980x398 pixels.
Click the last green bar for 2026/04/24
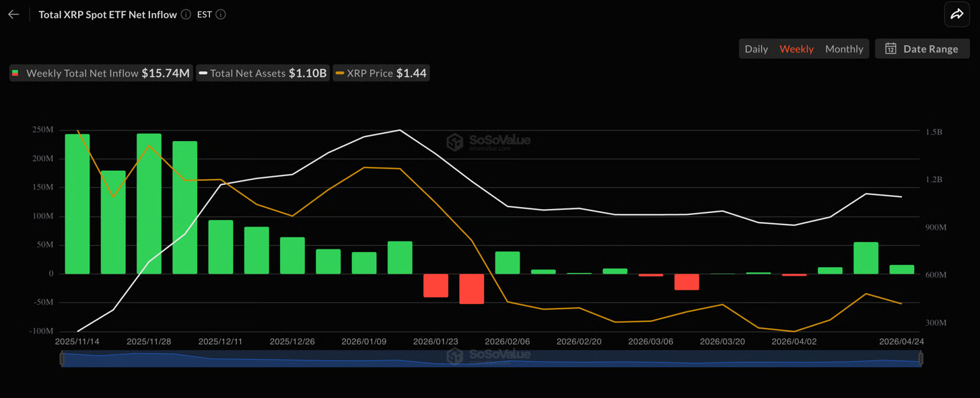[902, 269]
